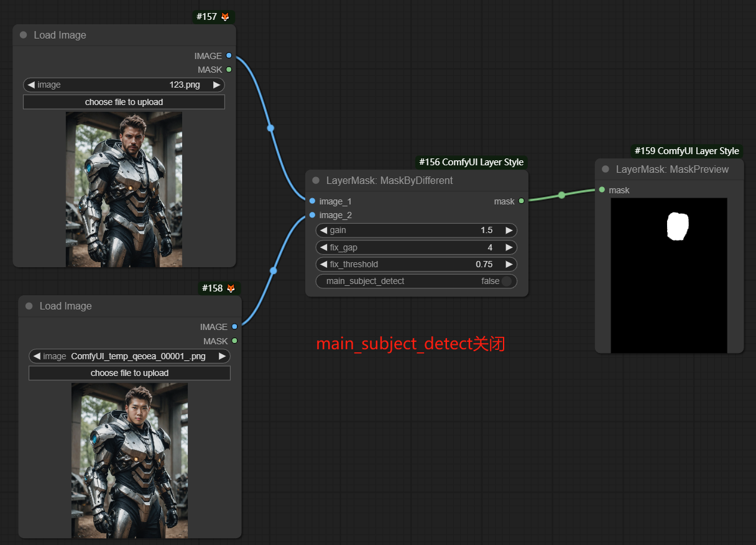Click the mask preview thumbnail image
The width and height of the screenshot is (756, 545).
point(668,275)
